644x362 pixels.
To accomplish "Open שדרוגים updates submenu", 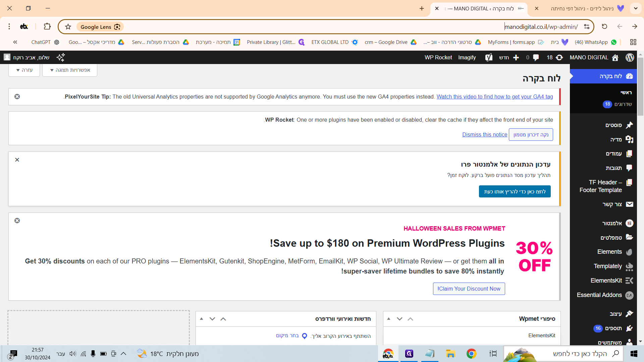I will coord(617,104).
